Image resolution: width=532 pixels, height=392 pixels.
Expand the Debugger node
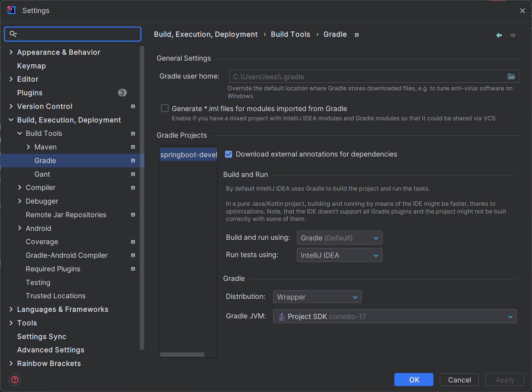point(20,201)
